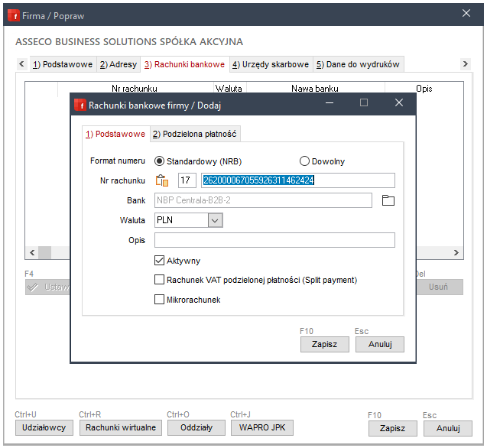Viewport: 487px width, 448px height.
Task: Click Zapisz in the add account dialog
Action: pos(324,344)
